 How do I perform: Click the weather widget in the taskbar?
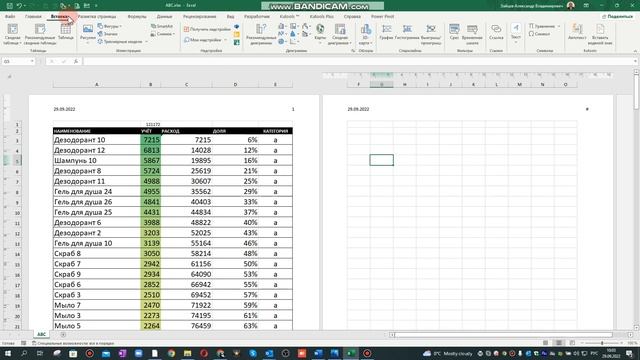tap(448, 353)
